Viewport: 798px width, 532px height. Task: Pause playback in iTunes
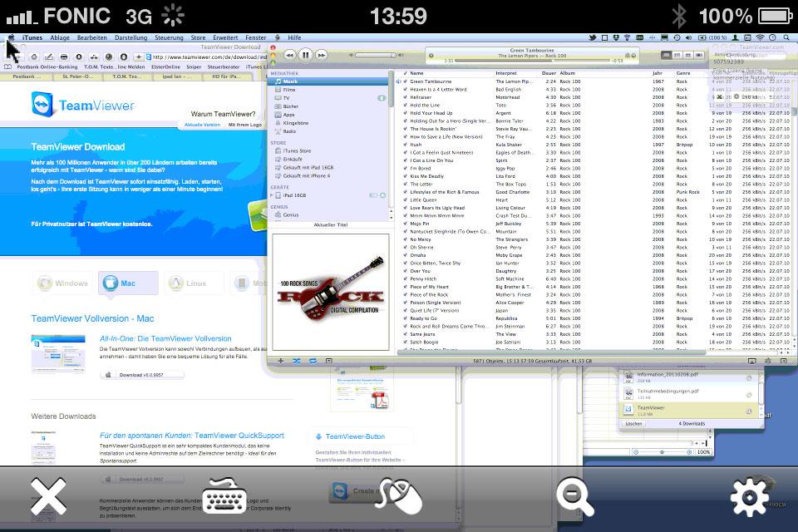click(x=305, y=55)
